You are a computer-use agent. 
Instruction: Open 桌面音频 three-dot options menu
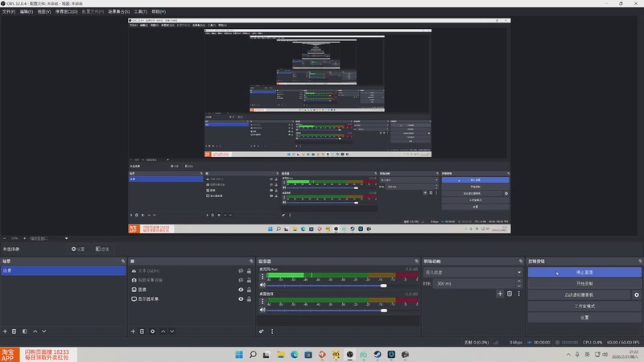(263, 301)
